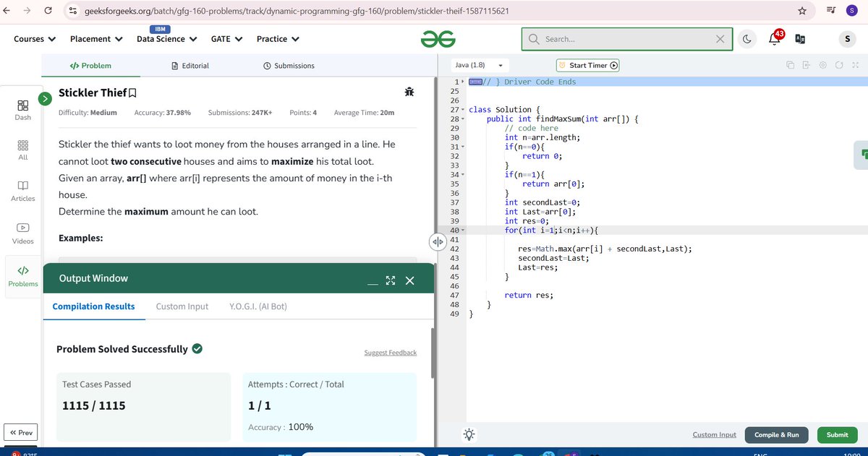
Task: Grab the panel splitter handle
Action: click(437, 241)
